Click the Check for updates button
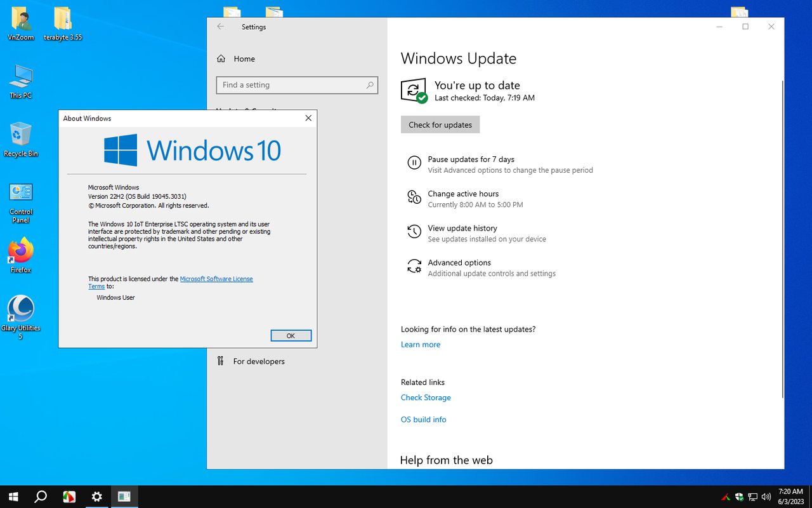This screenshot has width=812, height=508. (440, 124)
